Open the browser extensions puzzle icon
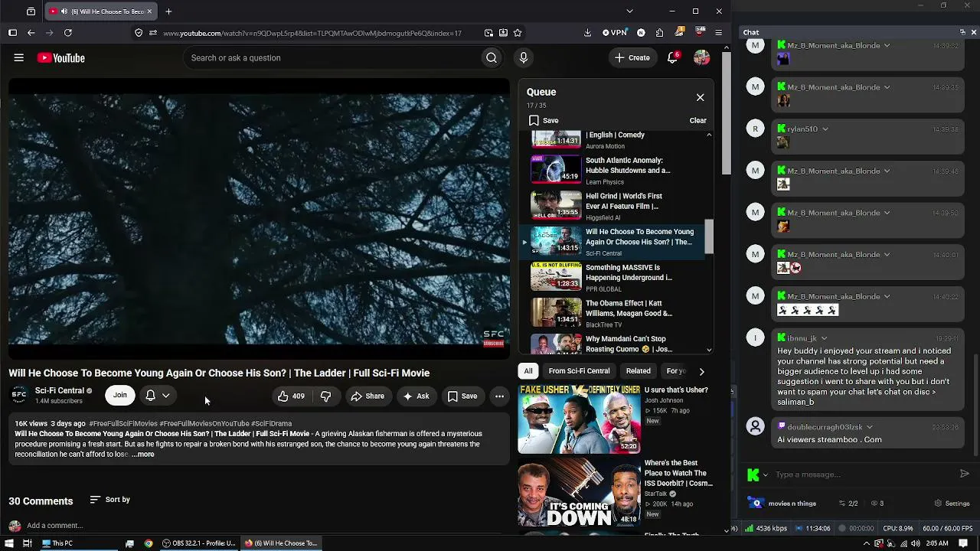Screen dimensions: 980x551 [660, 33]
